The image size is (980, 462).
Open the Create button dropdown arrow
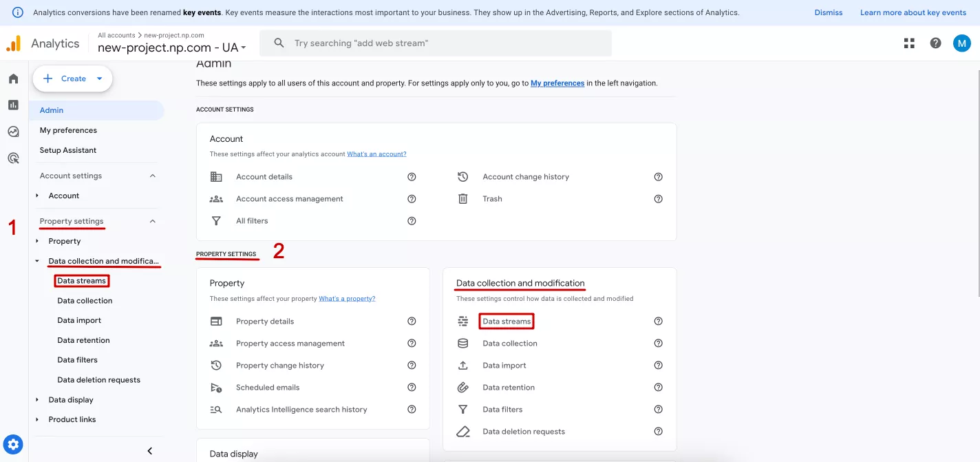point(99,78)
